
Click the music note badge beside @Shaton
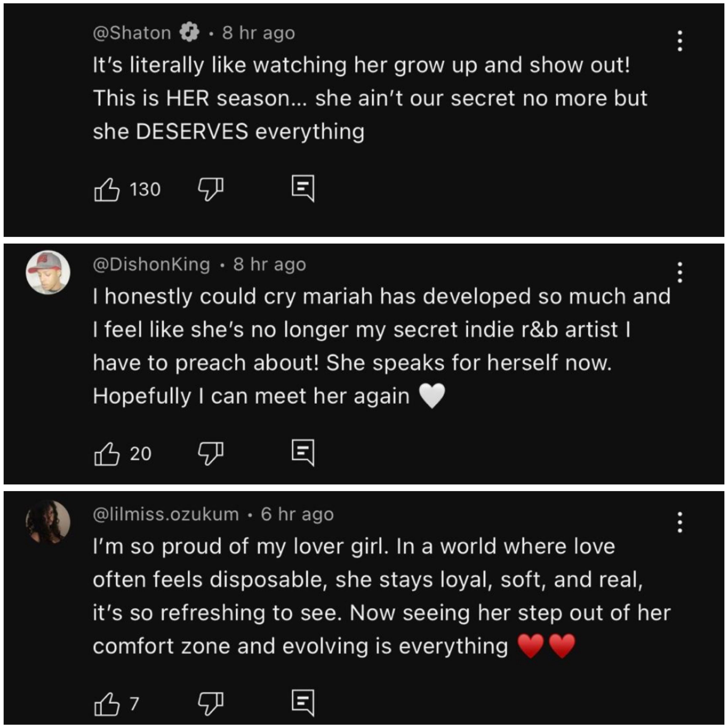[x=189, y=33]
